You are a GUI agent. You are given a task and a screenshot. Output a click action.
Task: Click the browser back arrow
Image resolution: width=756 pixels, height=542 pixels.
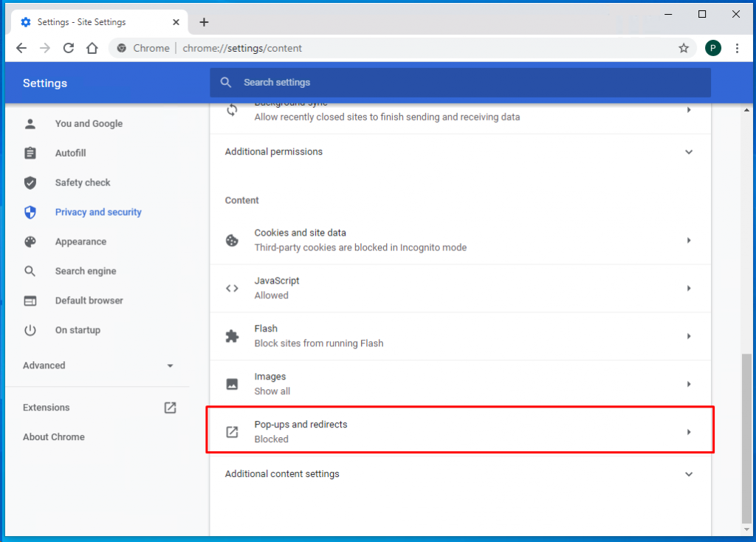(21, 48)
